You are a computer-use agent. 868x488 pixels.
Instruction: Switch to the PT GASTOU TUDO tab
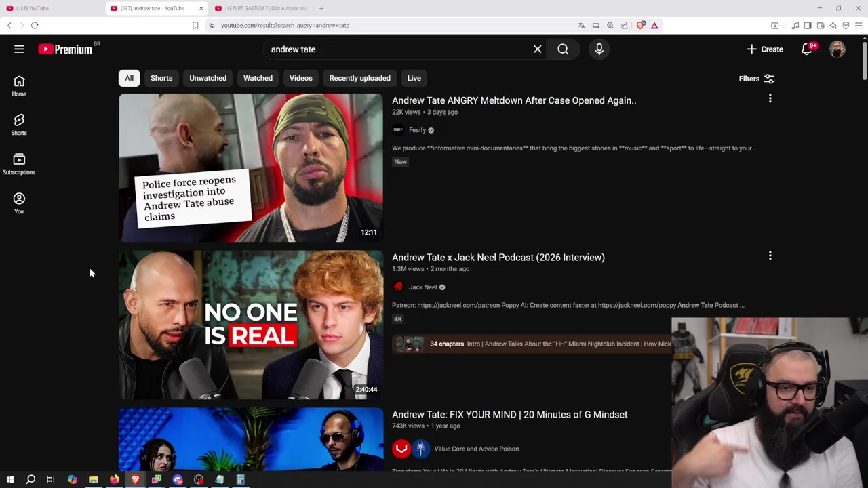click(260, 8)
